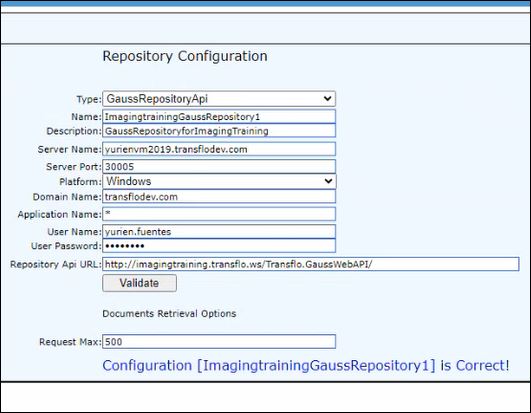Click the Documents Retrieval Options section label
This screenshot has width=531, height=413.
pyautogui.click(x=169, y=314)
